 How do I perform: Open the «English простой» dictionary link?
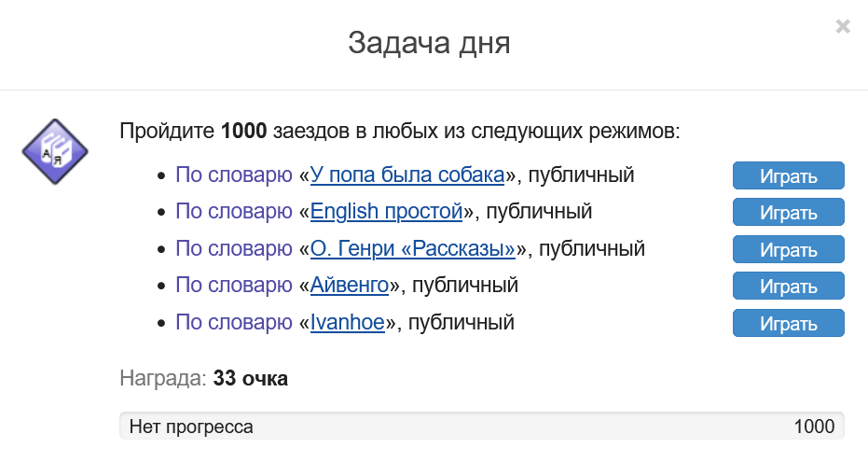pyautogui.click(x=386, y=212)
